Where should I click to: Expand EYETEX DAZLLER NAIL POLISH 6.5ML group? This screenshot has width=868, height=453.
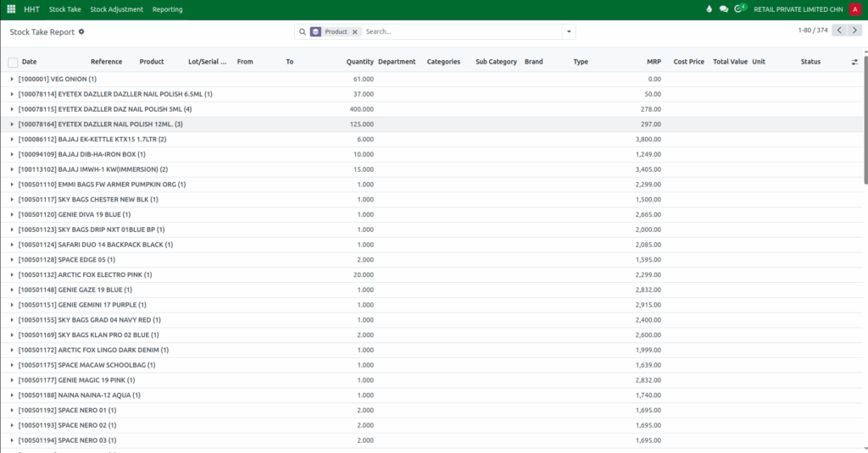point(12,94)
